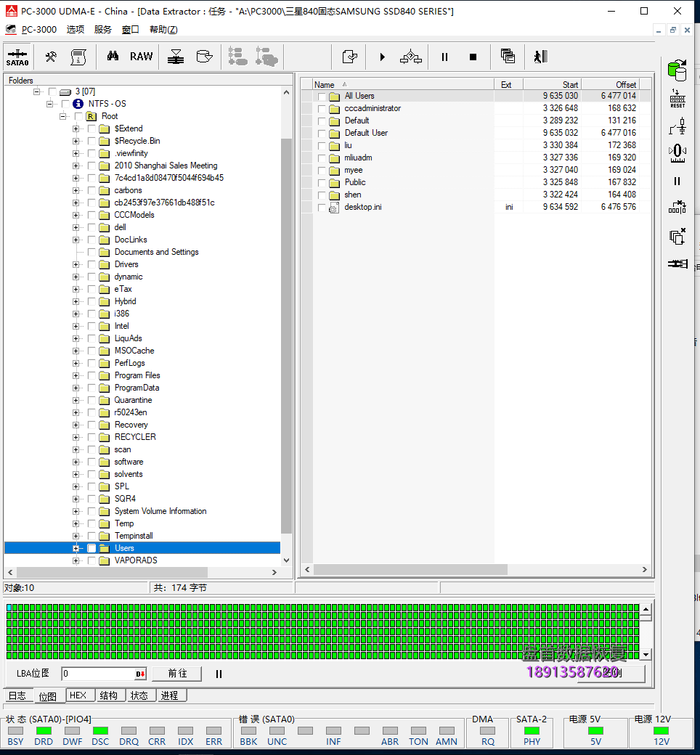
Task: Sort the file list by Name column
Action: (403, 85)
